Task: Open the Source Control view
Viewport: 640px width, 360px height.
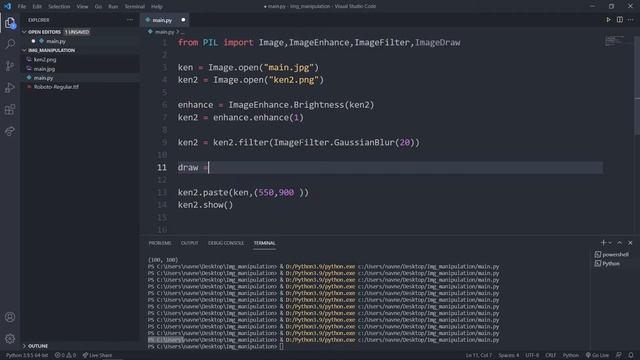Action: (x=10, y=66)
